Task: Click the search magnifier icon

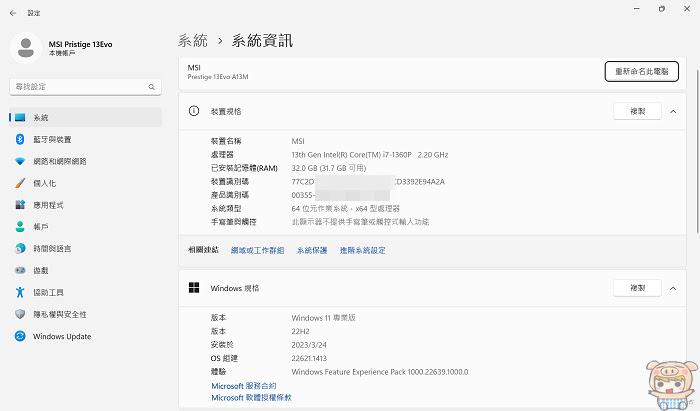Action: coord(152,87)
